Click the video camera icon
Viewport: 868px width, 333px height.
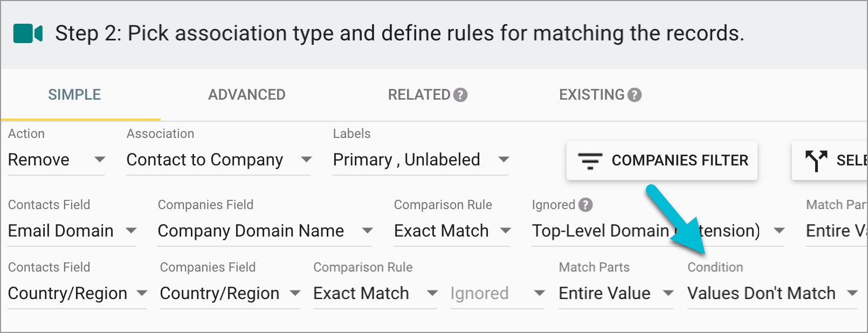point(27,33)
